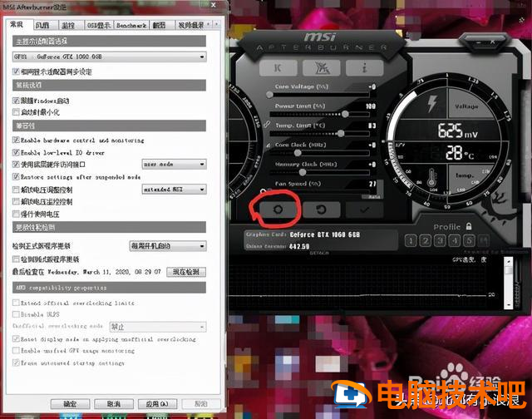
Task: Select profile slot 4
Action: pyautogui.click(x=455, y=241)
